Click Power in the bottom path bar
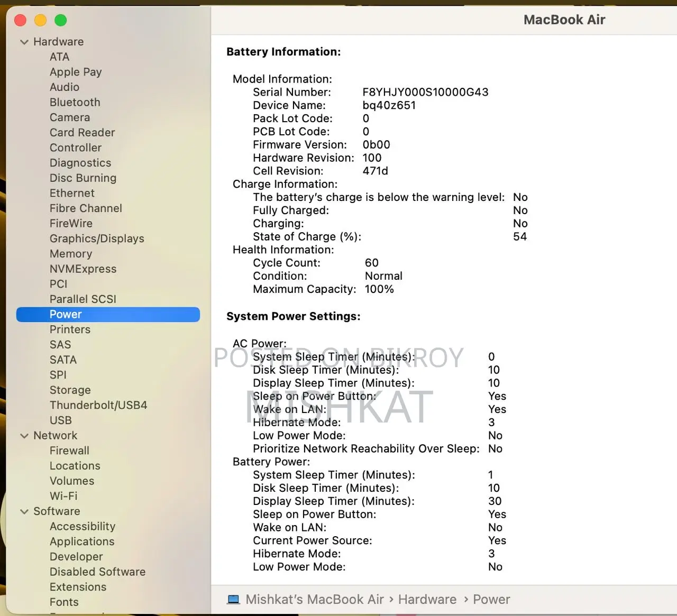The image size is (677, 616). tap(491, 600)
